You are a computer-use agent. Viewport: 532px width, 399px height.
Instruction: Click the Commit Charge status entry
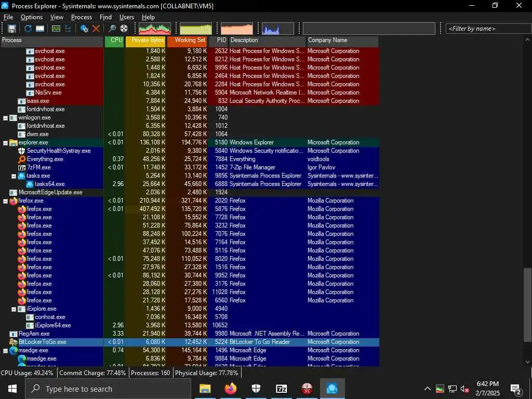point(92,373)
